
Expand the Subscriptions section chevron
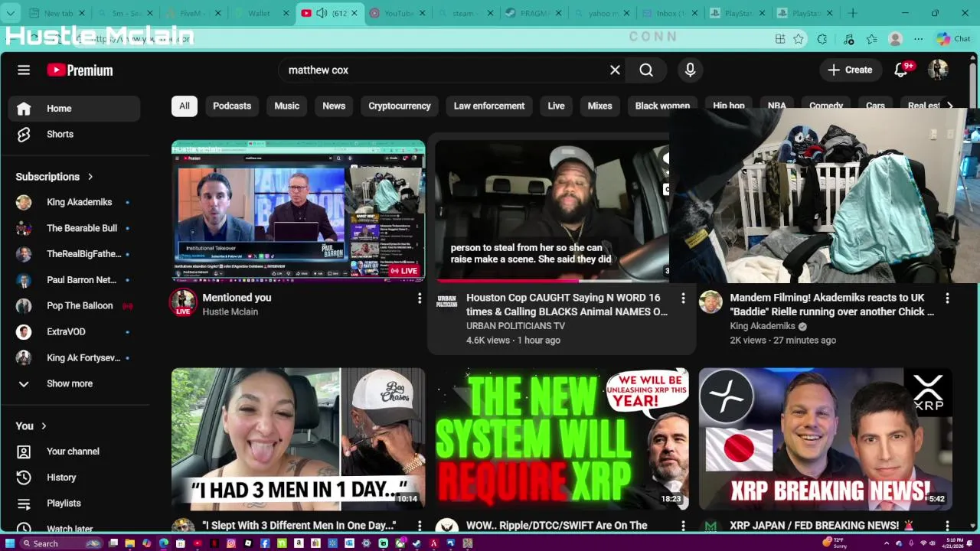[90, 177]
